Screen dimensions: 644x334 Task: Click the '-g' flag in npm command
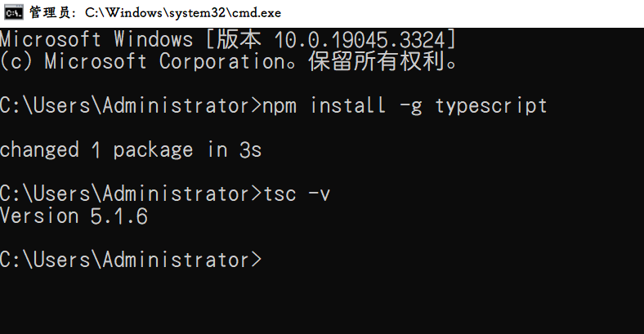[x=411, y=106]
